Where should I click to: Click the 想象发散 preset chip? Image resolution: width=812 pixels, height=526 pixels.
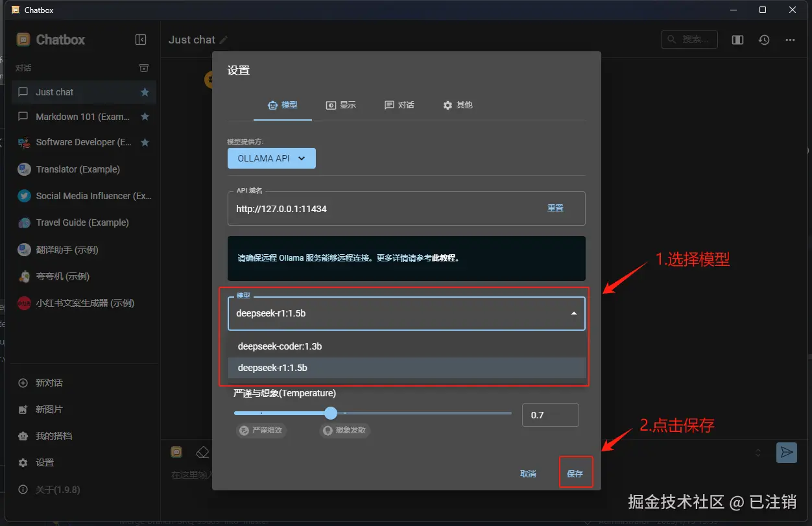tap(344, 430)
